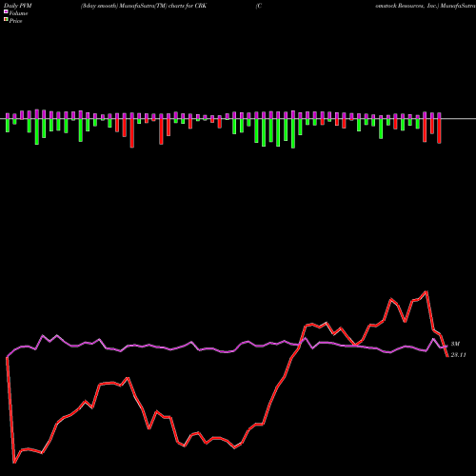The image size is (476, 476).
Task: Click the Volume legend color marker
Action: [6, 12]
